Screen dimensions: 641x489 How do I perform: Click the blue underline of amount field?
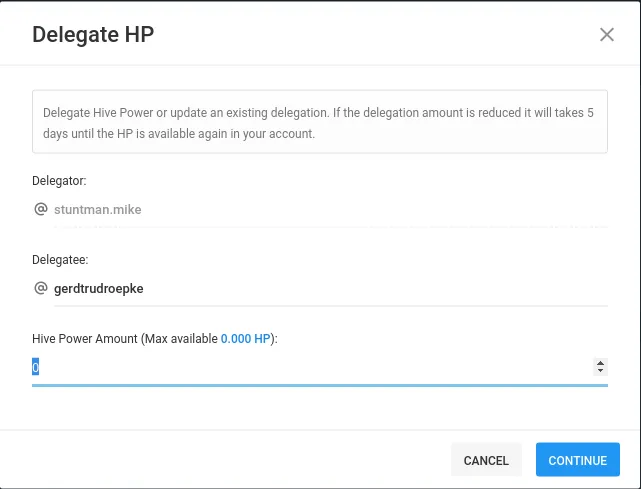coord(320,385)
